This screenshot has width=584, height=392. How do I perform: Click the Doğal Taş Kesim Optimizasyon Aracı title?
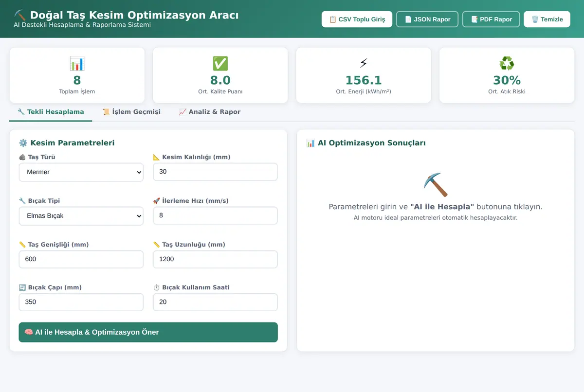coord(134,15)
